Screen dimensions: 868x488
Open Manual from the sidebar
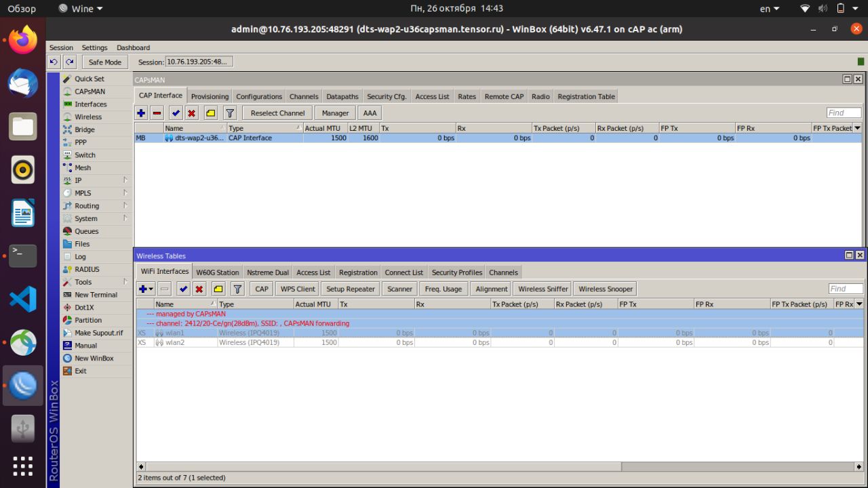coord(85,346)
